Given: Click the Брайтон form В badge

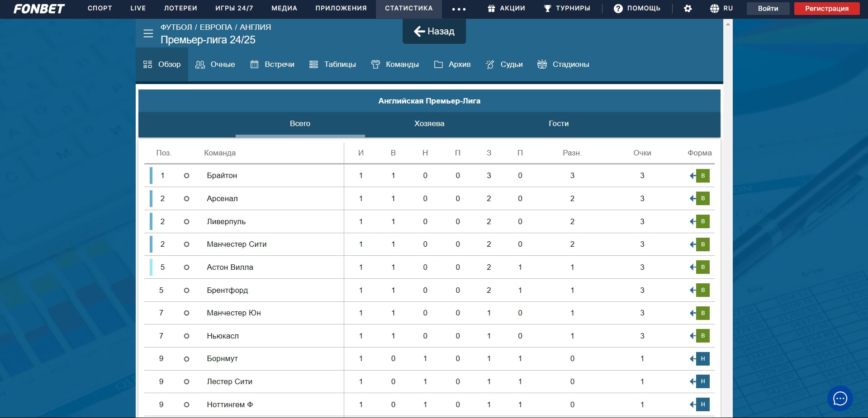Looking at the screenshot, I should (703, 176).
